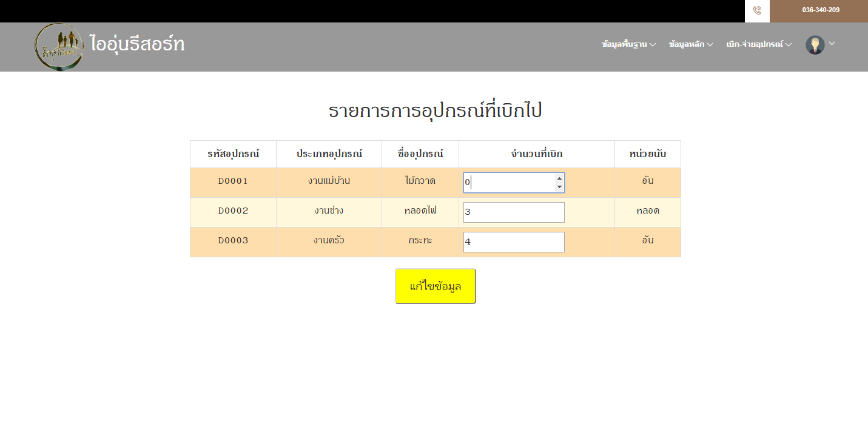
Task: Click the รหัสอุปกรณ์ column header
Action: pos(233,154)
